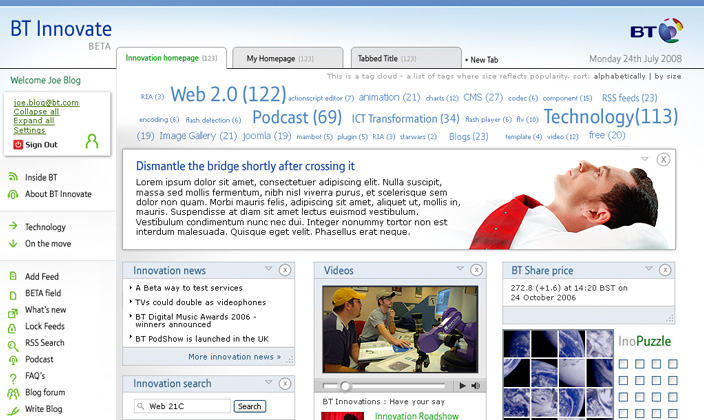The height and width of the screenshot is (420, 704).
Task: Click the Search button
Action: click(250, 406)
